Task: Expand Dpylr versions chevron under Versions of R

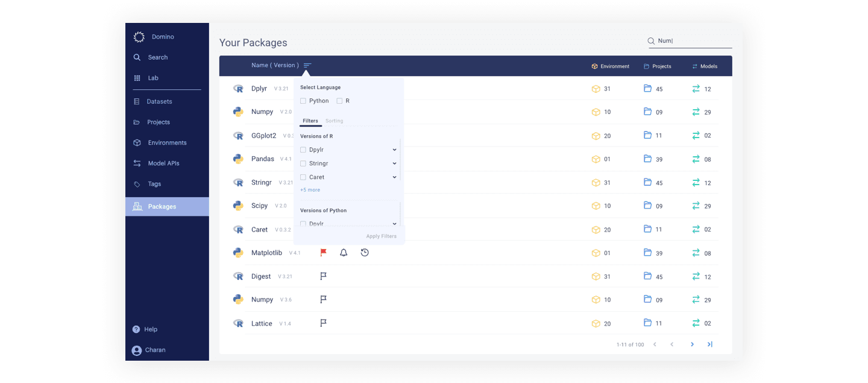Action: click(394, 150)
